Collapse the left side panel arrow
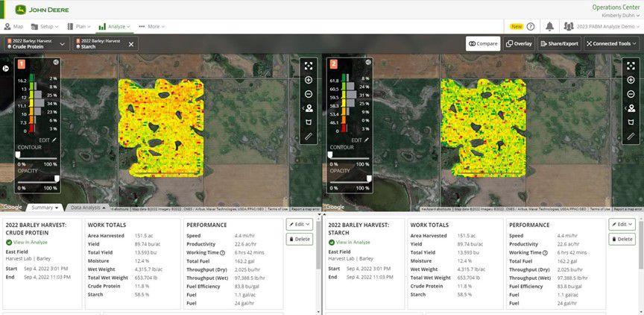 (x=6, y=68)
